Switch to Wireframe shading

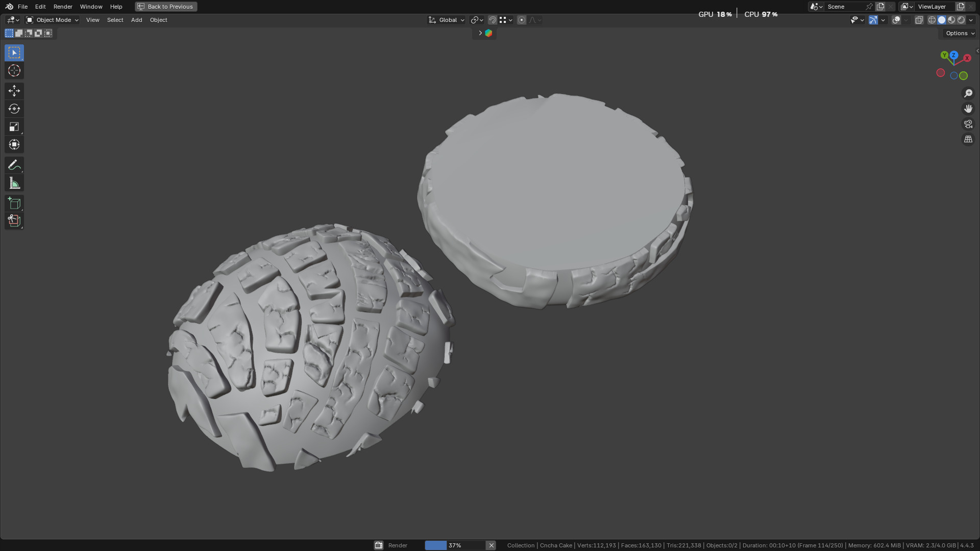[x=932, y=20]
